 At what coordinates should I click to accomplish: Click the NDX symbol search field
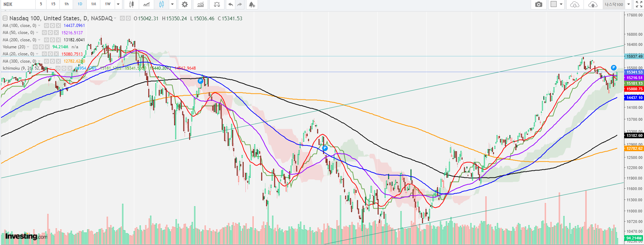(x=17, y=4)
